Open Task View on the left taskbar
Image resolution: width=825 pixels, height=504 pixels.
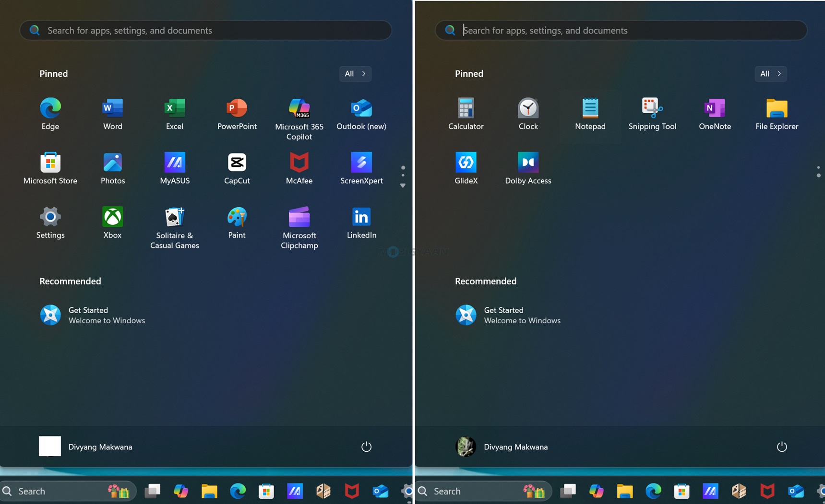coord(153,491)
